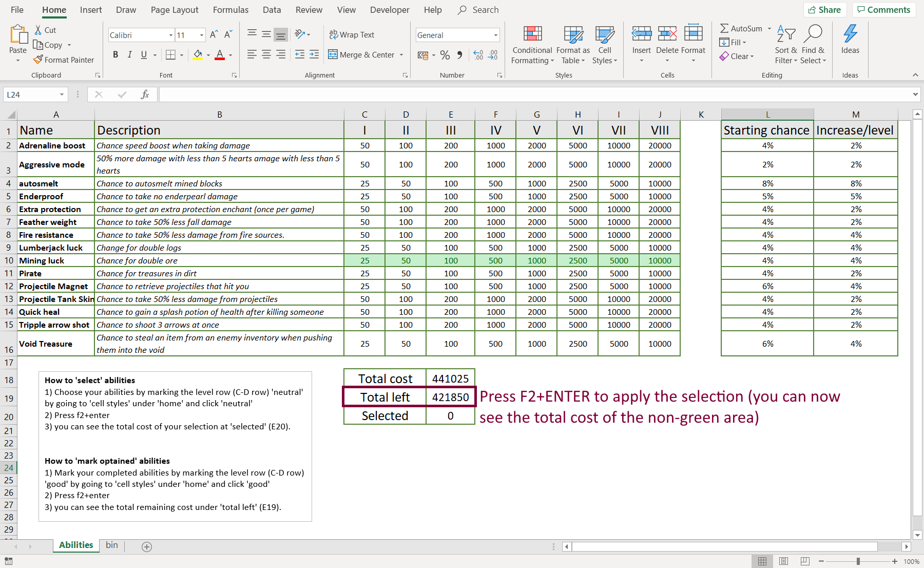This screenshot has height=568, width=924.
Task: Switch to Page Break Preview view
Action: click(805, 561)
